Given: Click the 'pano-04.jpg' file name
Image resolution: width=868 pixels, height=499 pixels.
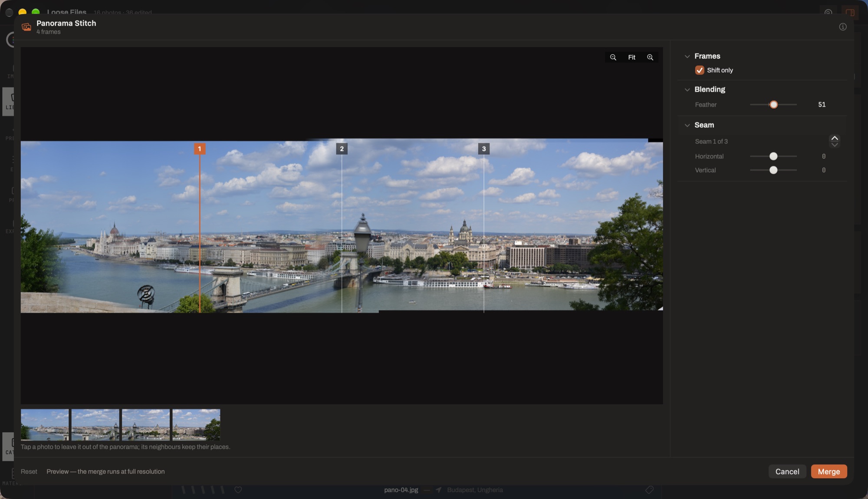Looking at the screenshot, I should click(401, 490).
